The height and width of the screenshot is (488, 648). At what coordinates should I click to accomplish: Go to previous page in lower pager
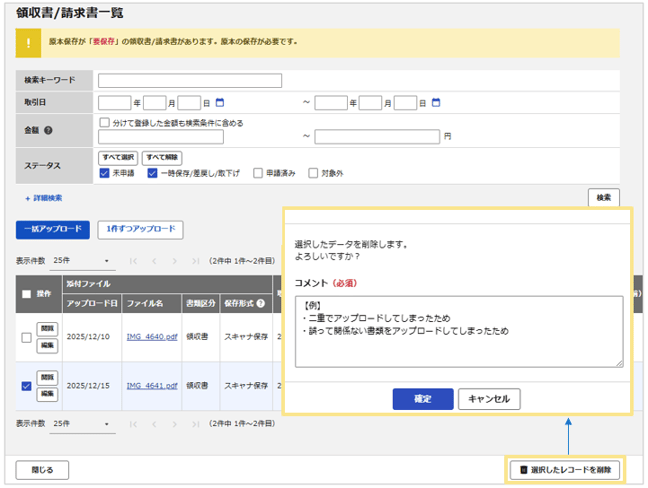154,424
